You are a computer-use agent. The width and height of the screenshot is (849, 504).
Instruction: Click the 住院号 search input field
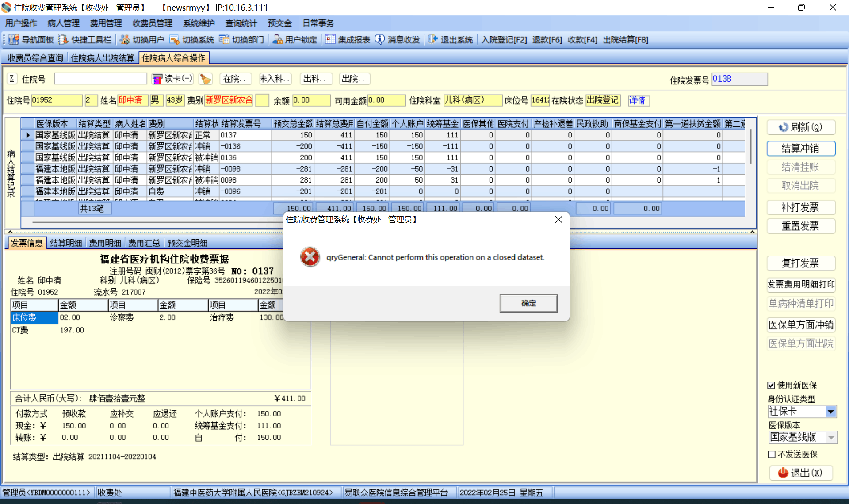pos(101,79)
